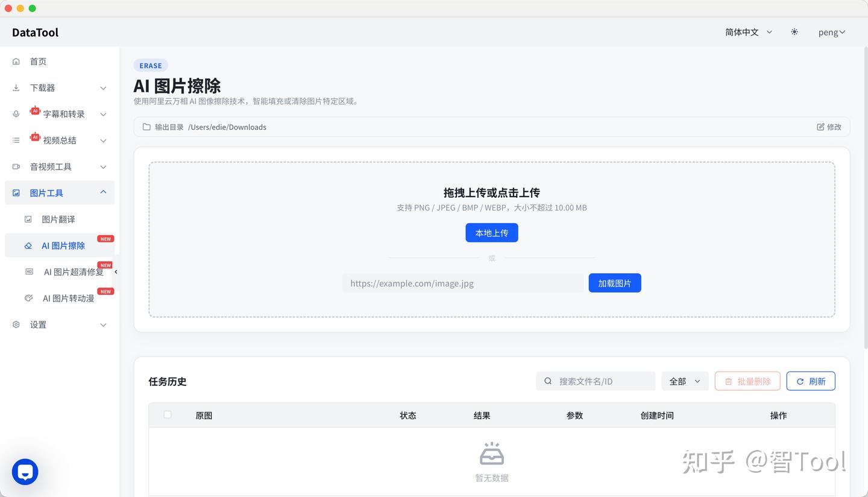Viewport: 868px width, 497px height.
Task: Click the 状态 column header
Action: click(408, 416)
